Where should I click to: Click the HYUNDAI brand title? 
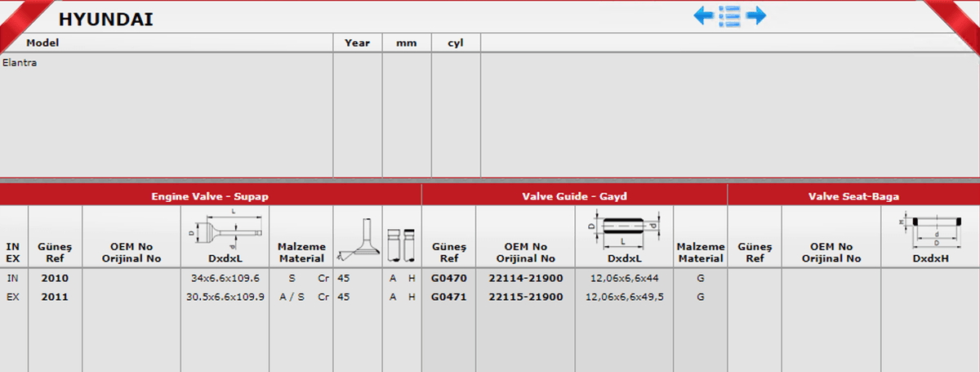(105, 19)
